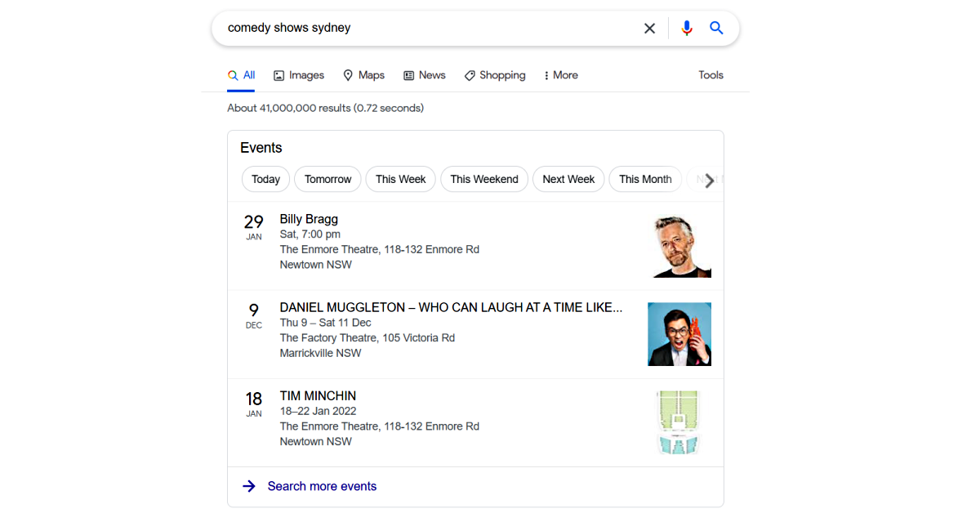Click the blue search magnifier icon
Viewport: 980px width, 513px height.
(x=716, y=27)
